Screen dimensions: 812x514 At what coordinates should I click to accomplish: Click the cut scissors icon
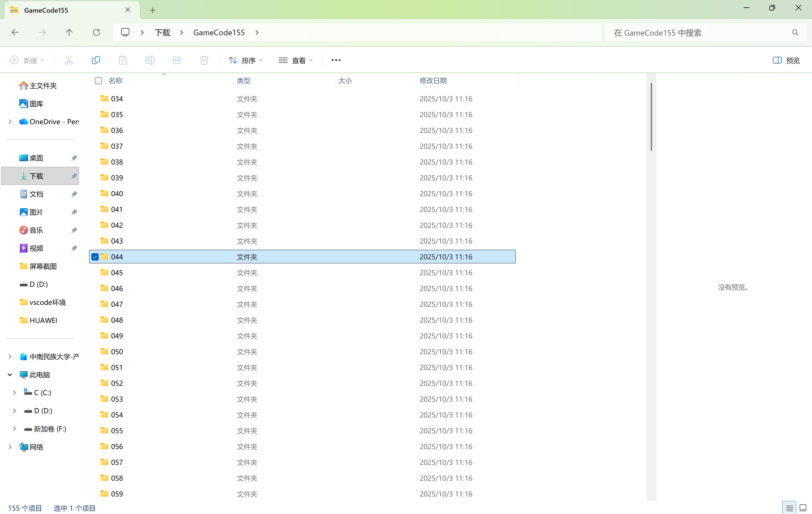pos(69,60)
